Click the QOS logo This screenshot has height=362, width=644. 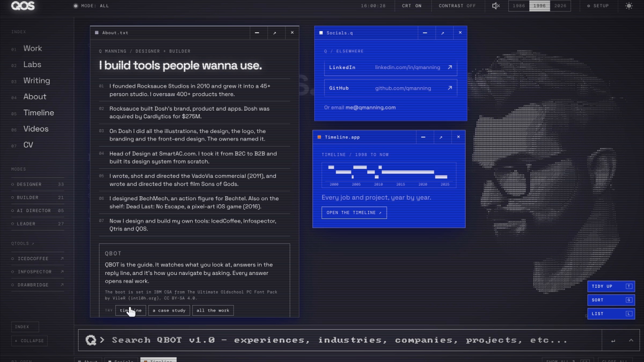tap(23, 6)
